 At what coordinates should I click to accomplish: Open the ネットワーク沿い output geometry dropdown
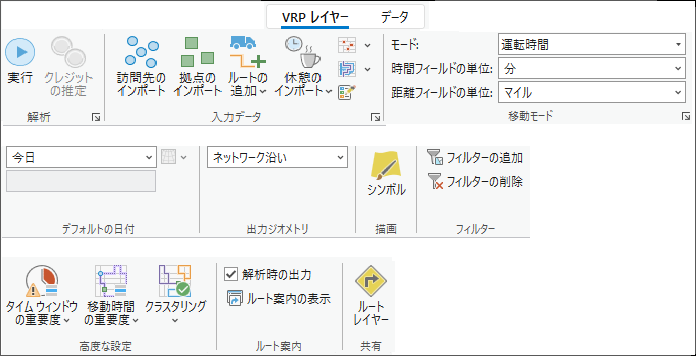tap(277, 157)
